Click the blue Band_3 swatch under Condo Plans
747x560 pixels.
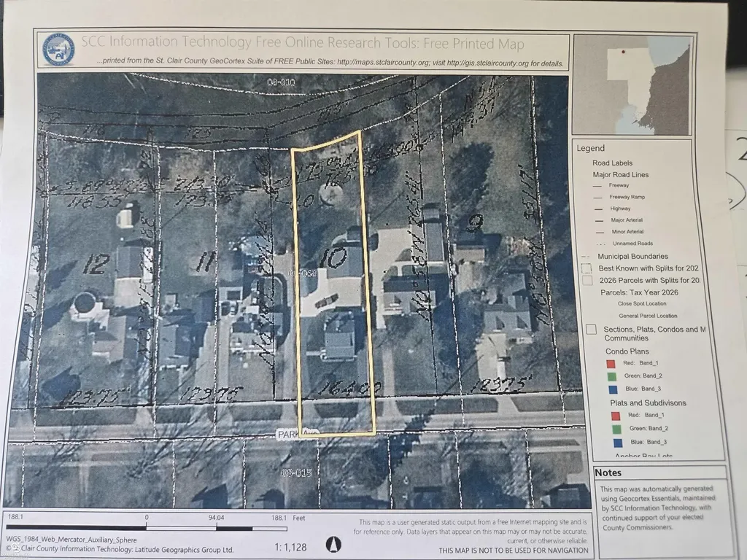pyautogui.click(x=613, y=389)
